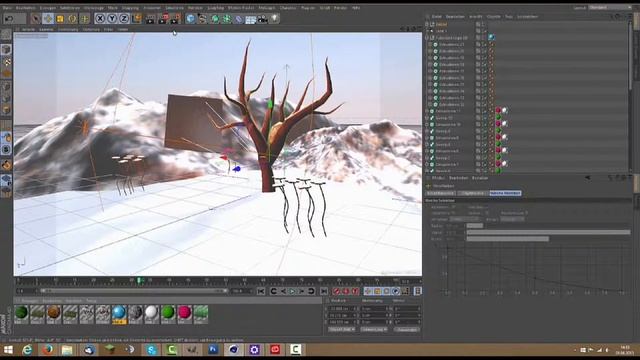The width and height of the screenshot is (640, 360).
Task: Go to the end of the animation
Action: tap(324, 291)
